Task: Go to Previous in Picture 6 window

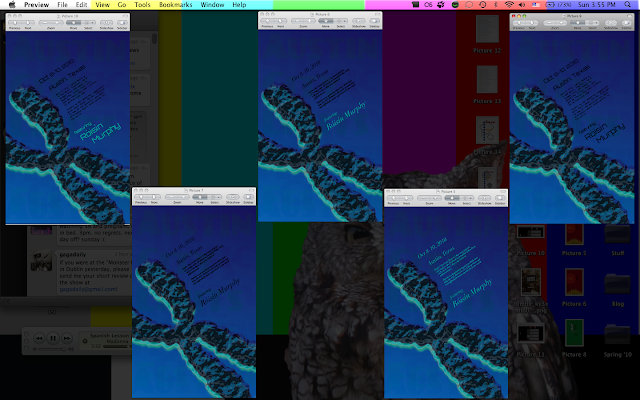Action: tap(267, 21)
